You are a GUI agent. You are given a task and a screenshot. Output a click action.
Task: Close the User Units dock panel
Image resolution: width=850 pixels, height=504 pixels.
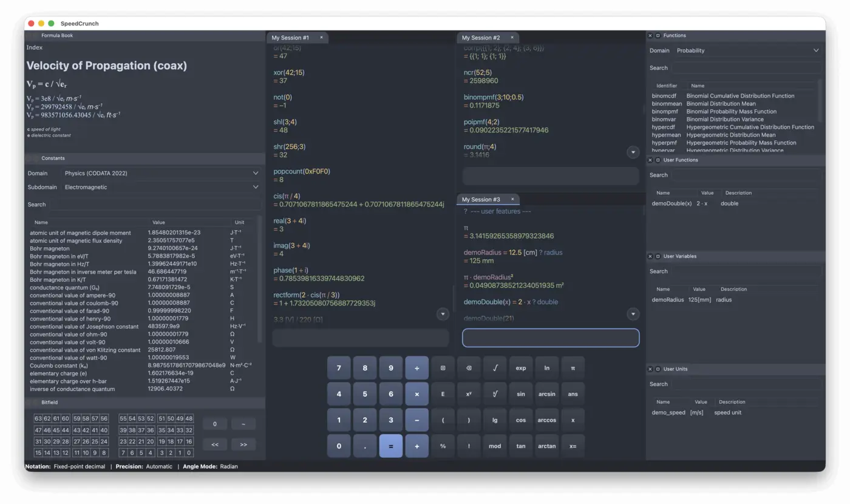coord(650,369)
